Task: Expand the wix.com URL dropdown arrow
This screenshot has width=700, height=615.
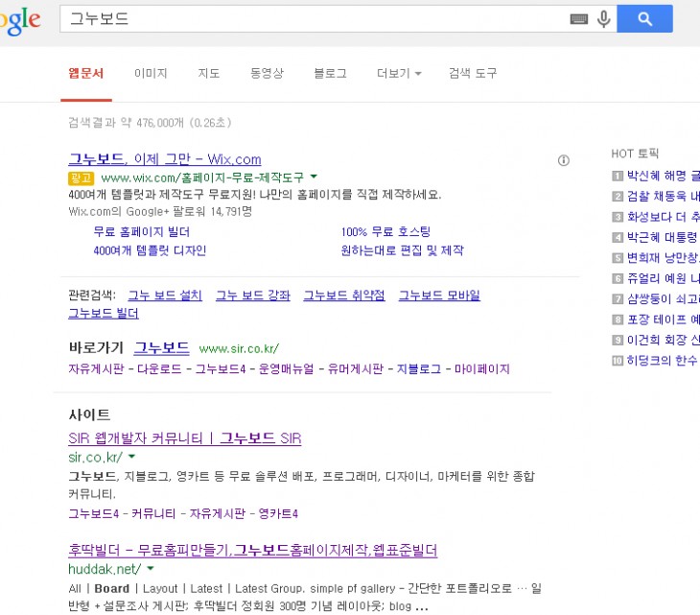Action: (x=314, y=177)
